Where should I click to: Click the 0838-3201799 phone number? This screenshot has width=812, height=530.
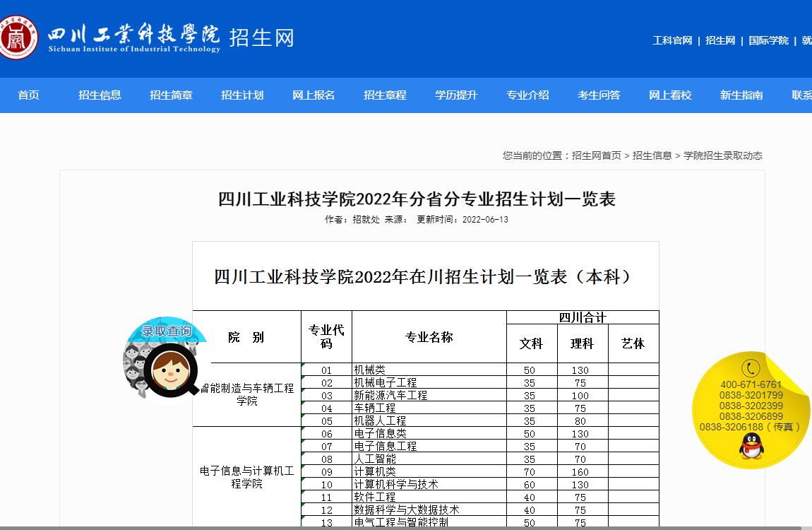tap(751, 395)
